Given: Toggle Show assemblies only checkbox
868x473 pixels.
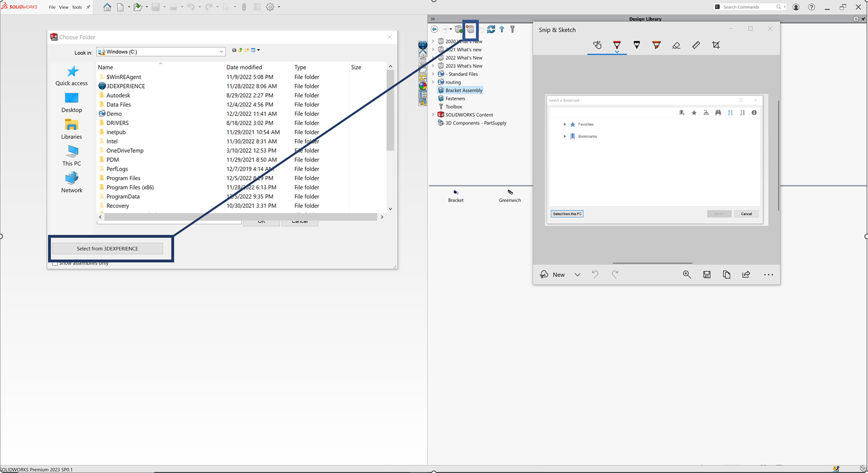Looking at the screenshot, I should pos(55,263).
